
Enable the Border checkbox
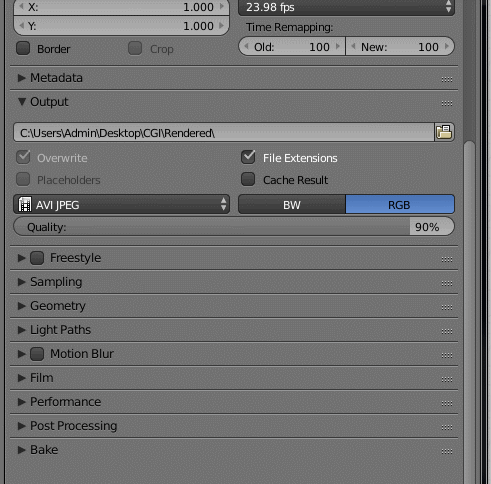(x=23, y=48)
